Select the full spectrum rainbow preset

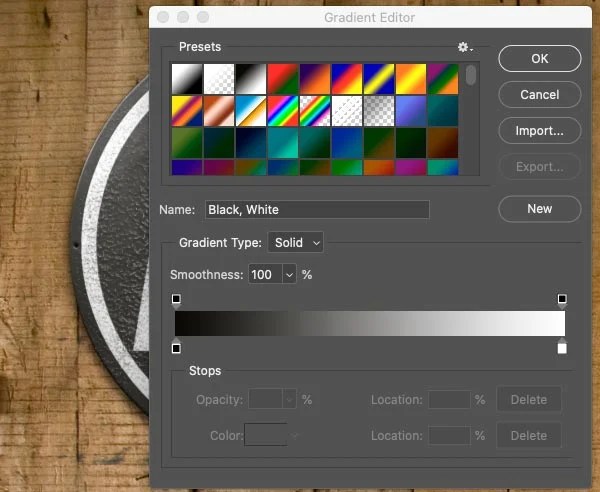point(283,111)
